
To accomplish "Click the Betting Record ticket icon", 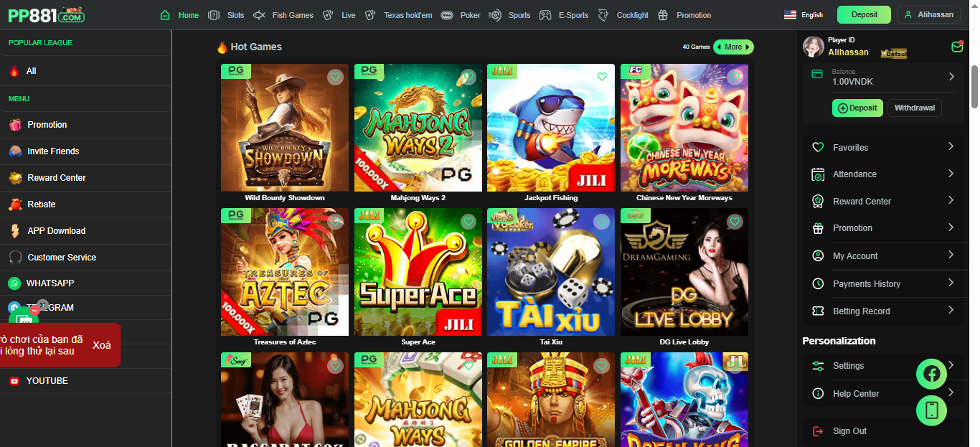I will (817, 311).
